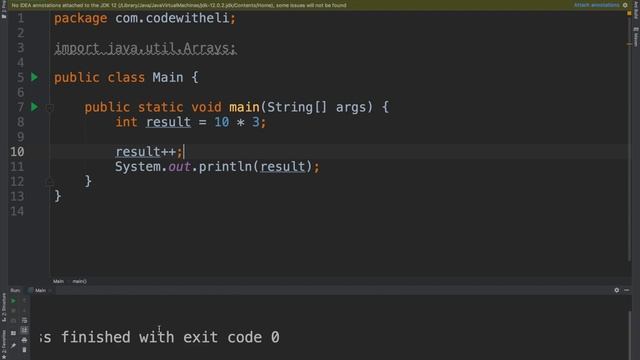Open the Structure tool window tab
This screenshot has width=640, height=360.
[x=4, y=308]
